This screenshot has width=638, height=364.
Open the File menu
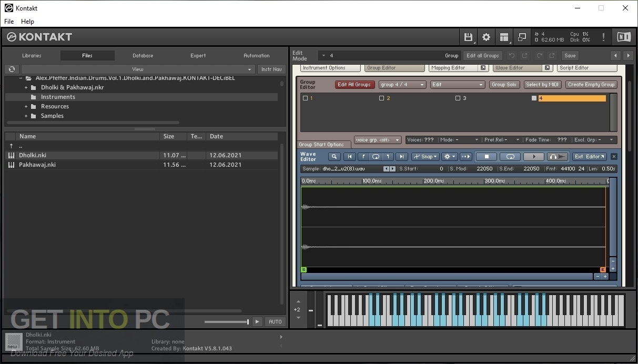click(x=9, y=22)
